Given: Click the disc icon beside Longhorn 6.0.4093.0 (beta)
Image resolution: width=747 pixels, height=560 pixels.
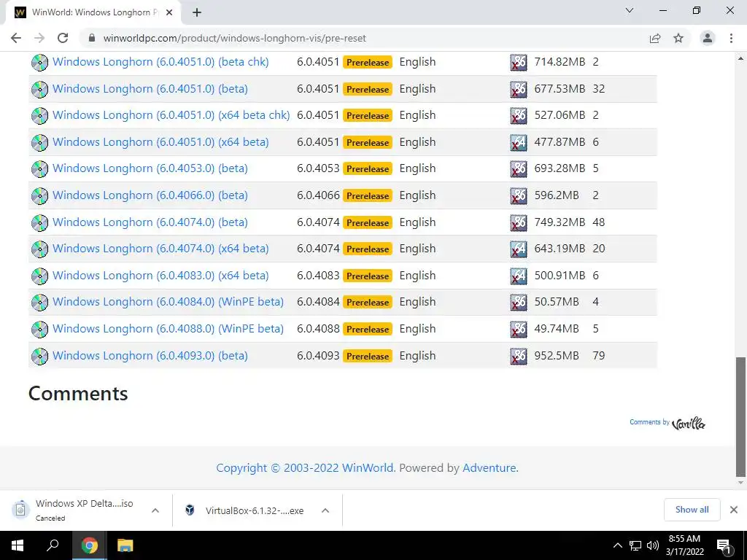Looking at the screenshot, I should (x=39, y=356).
